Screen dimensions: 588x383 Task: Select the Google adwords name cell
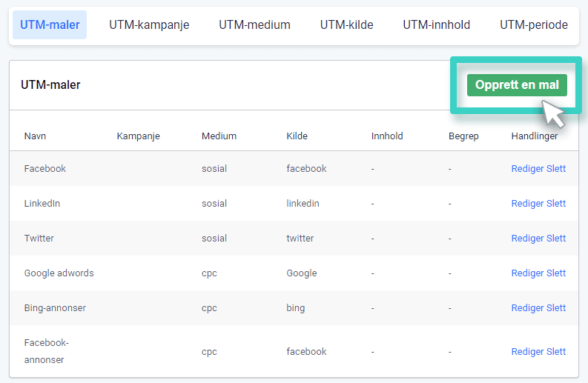[59, 273]
